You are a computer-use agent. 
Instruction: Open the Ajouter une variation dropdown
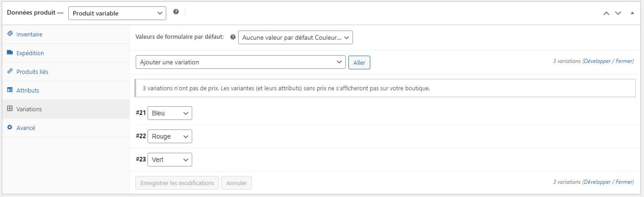point(240,62)
